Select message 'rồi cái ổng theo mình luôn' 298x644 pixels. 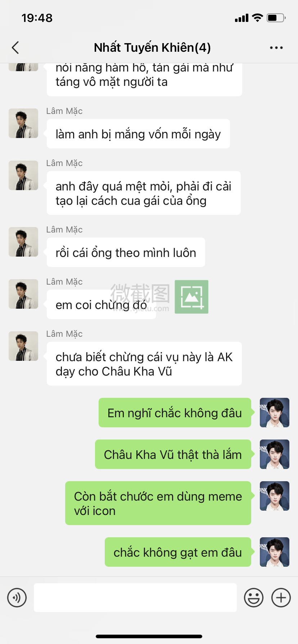126,252
